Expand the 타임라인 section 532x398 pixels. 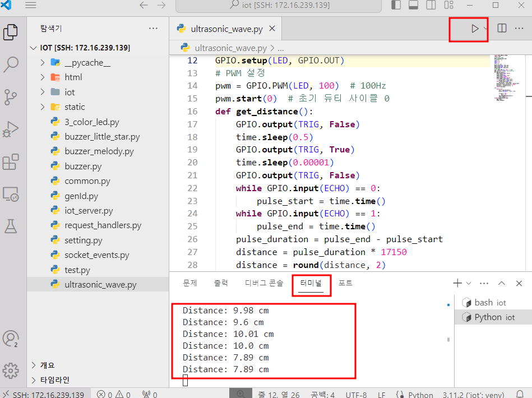[x=54, y=380]
